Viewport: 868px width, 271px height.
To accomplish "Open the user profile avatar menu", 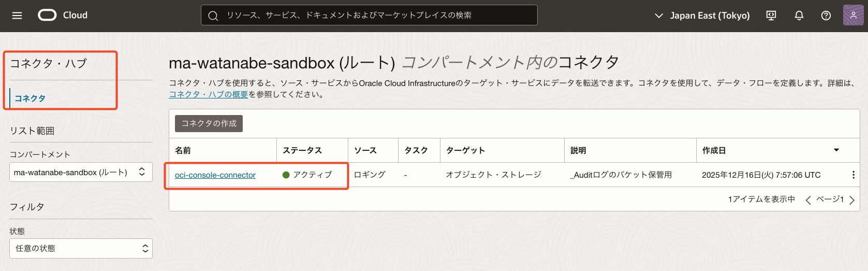I will point(853,16).
